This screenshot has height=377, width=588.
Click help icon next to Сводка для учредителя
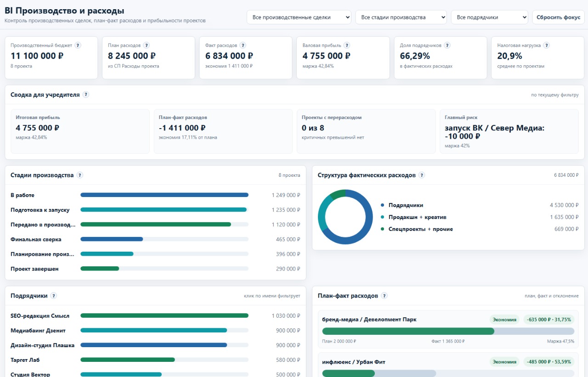[85, 95]
